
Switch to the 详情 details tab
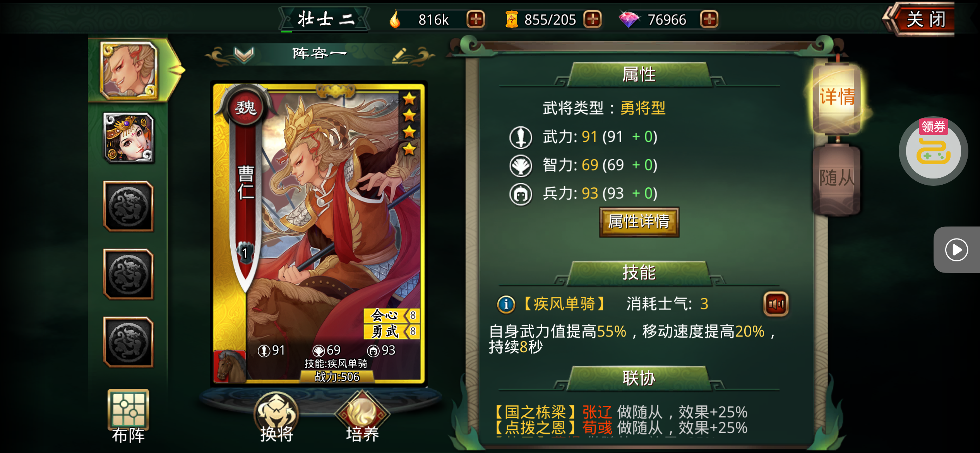coord(837,98)
